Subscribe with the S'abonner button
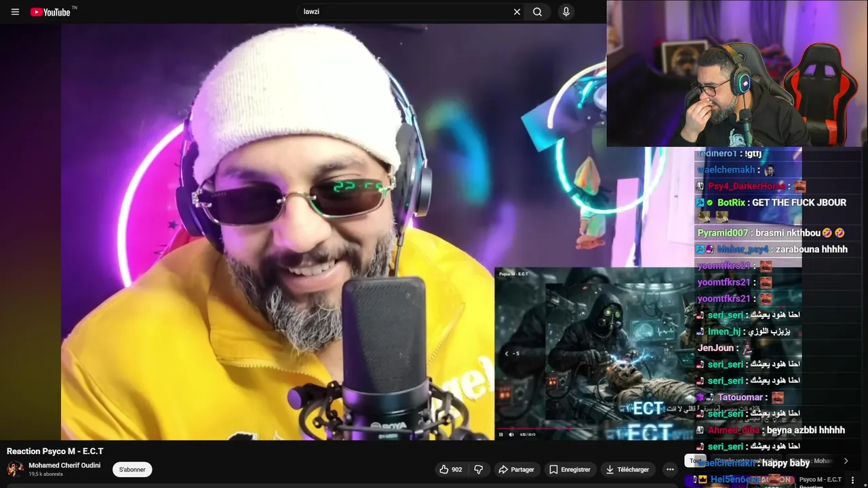868x488 pixels. (132, 470)
